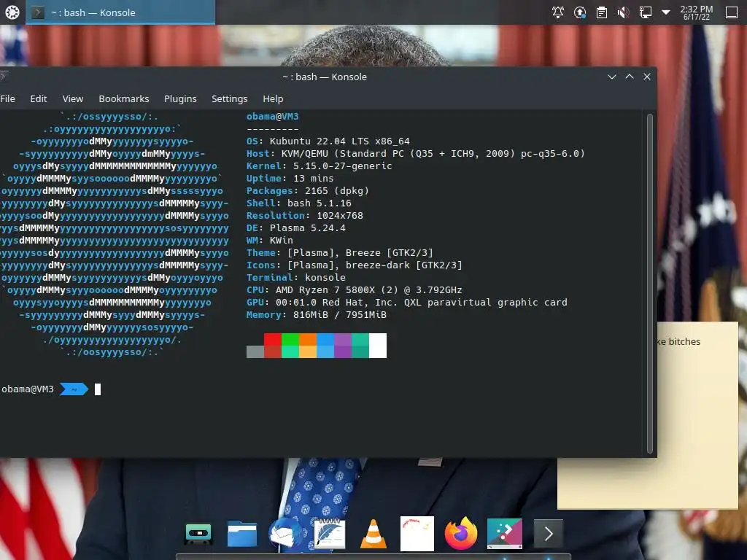Open the Bookmarks menu in Konsole

124,98
